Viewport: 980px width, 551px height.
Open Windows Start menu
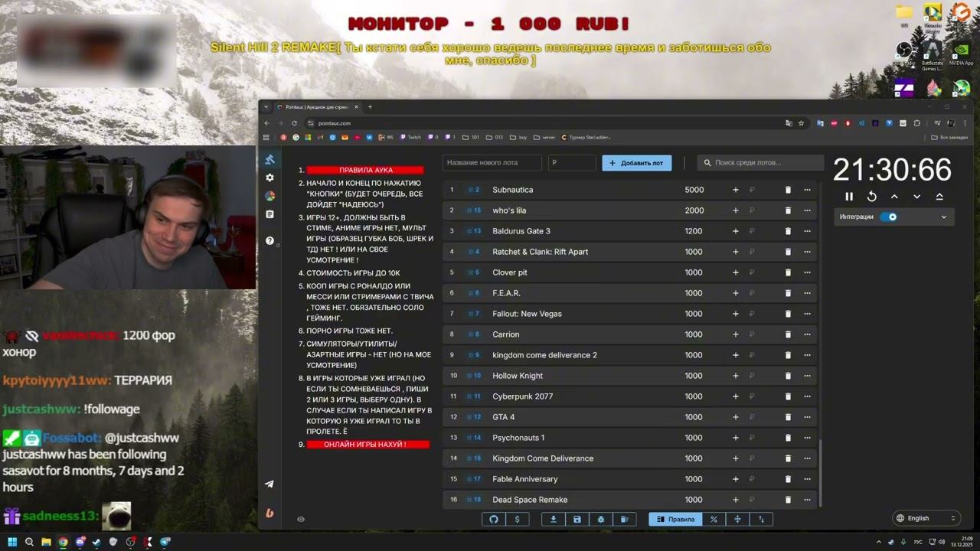tap(11, 542)
